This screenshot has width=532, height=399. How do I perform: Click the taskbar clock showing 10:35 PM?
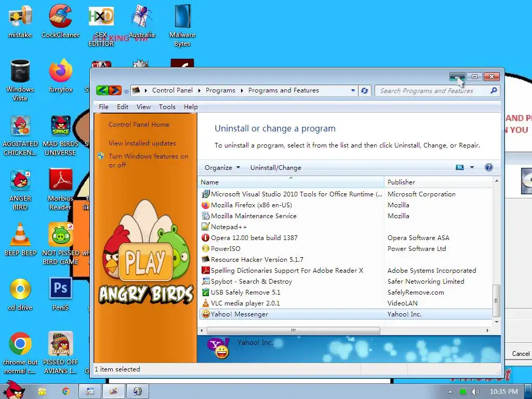coord(503,392)
